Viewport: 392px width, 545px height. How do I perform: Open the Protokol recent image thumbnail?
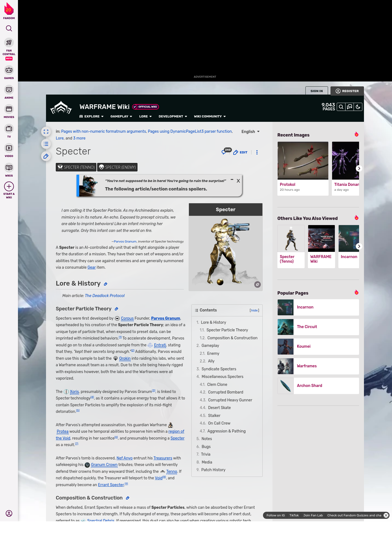[x=303, y=161]
